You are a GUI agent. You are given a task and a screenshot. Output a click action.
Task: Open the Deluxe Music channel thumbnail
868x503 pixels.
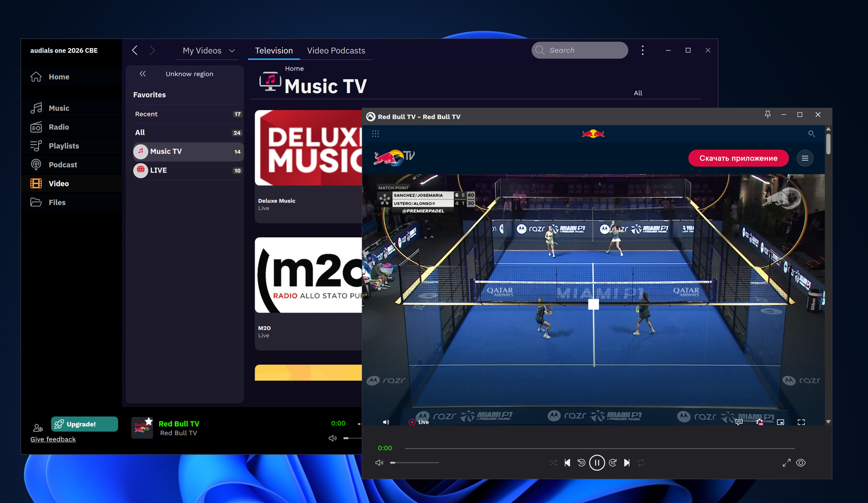pyautogui.click(x=308, y=148)
